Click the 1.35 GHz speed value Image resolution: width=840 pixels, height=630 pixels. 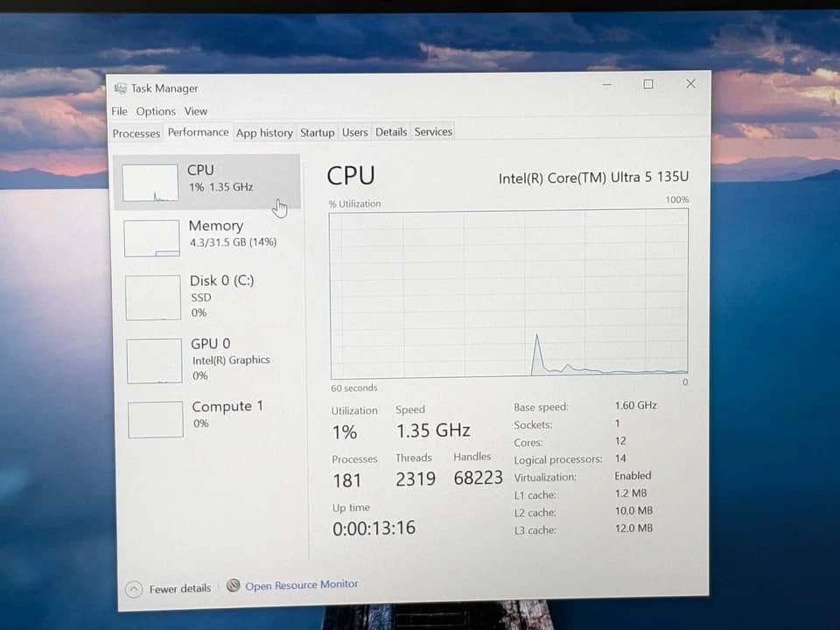(433, 430)
